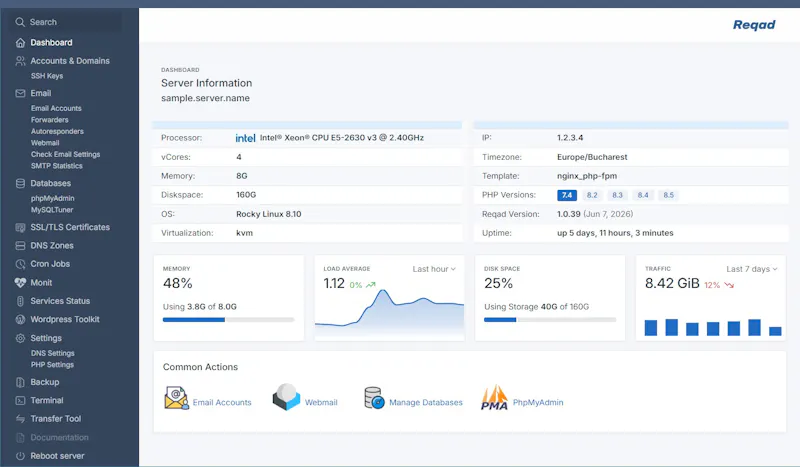Open the Traffic Last 7 days dropdown
This screenshot has height=467, width=800.
coord(752,269)
